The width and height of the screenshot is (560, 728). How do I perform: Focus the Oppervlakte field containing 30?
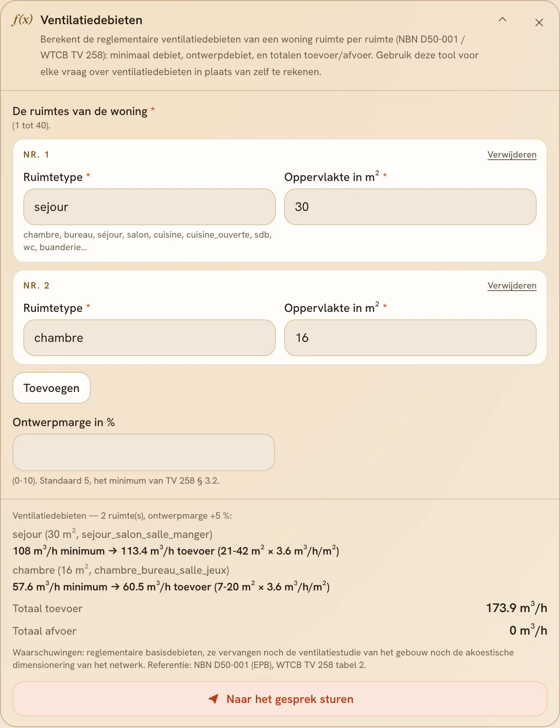click(x=410, y=207)
